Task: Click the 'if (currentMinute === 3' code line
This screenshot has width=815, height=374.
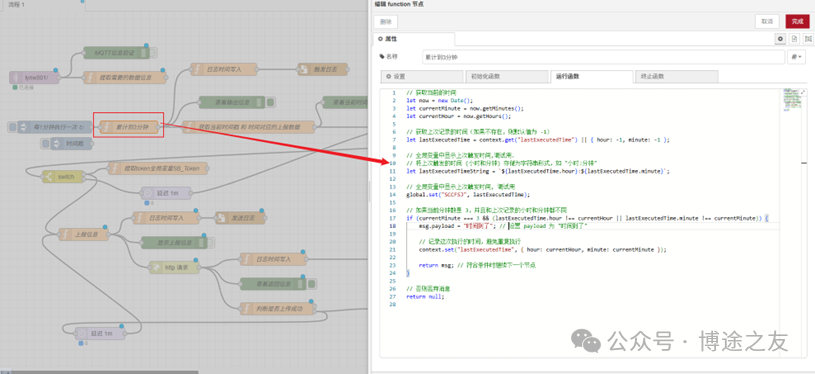Action: (587, 219)
